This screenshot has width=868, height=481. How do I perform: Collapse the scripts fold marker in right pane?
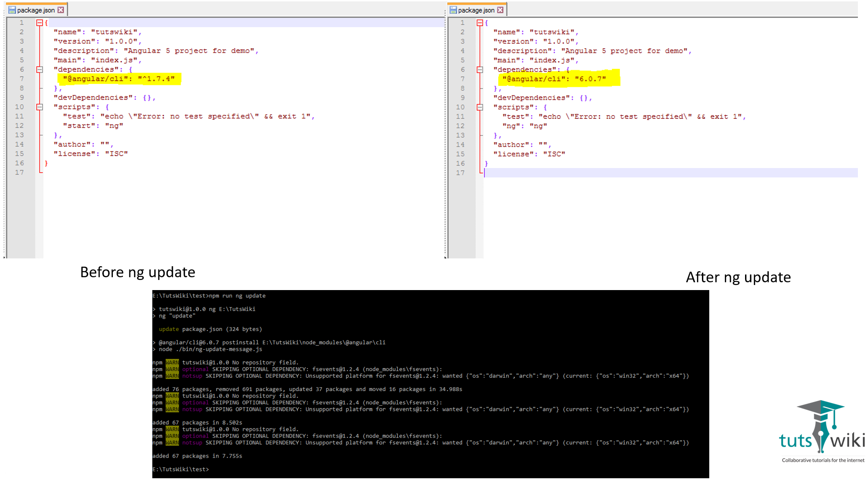[480, 107]
